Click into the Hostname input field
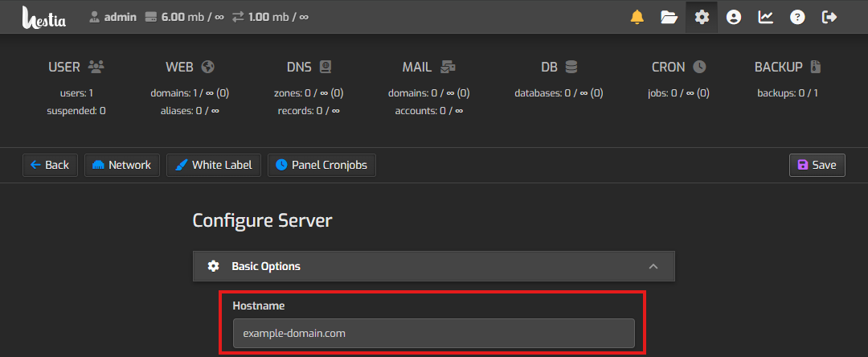 pos(433,333)
